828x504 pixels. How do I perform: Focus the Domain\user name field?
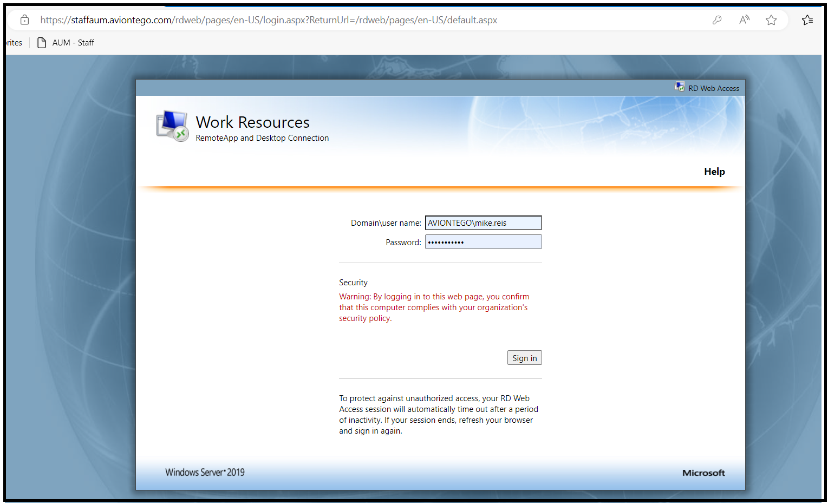483,223
